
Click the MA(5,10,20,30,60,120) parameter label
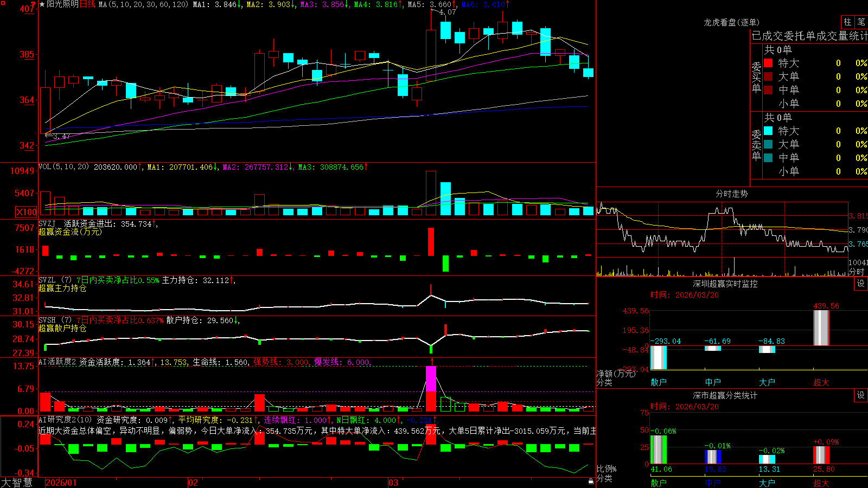[x=143, y=4]
